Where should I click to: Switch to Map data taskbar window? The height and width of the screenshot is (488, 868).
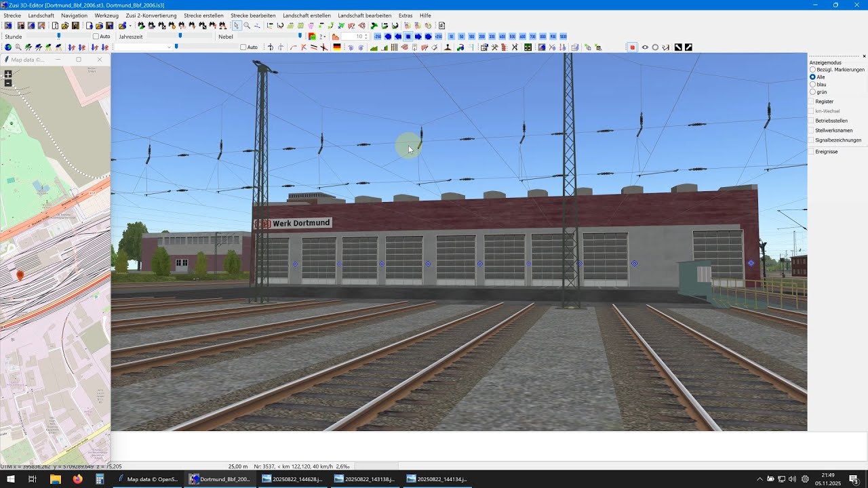[x=149, y=479]
